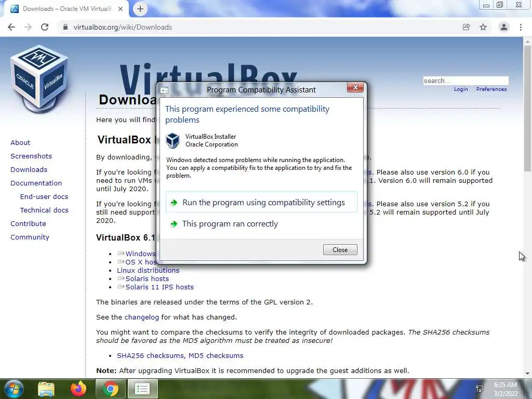Open a new tab with the plus button
This screenshot has width=532, height=399.
pos(140,9)
